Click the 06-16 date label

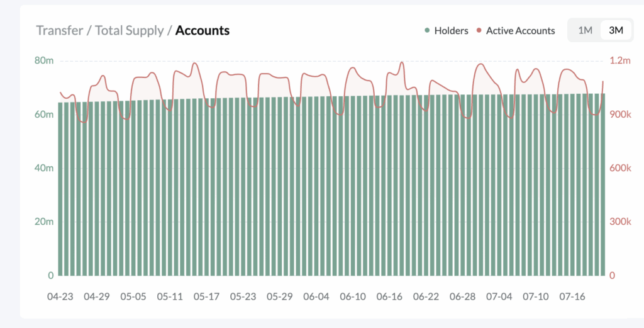click(x=389, y=297)
